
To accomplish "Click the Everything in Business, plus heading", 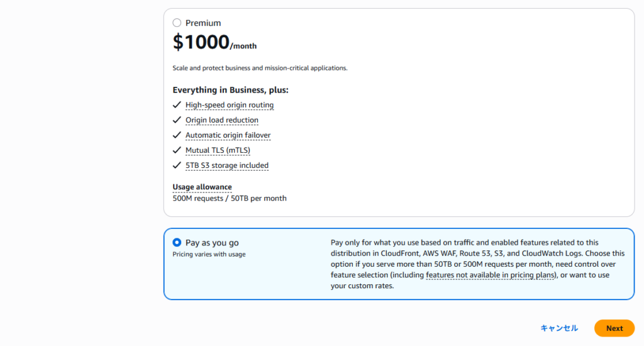I will (x=230, y=90).
